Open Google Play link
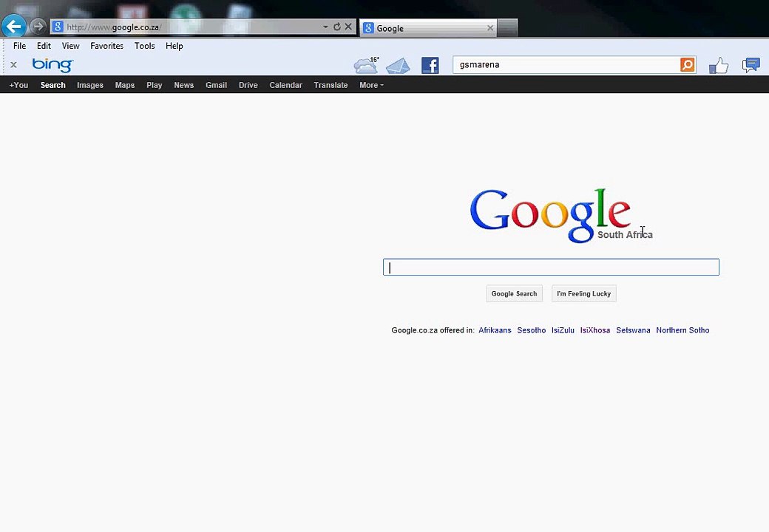Image resolution: width=769 pixels, height=532 pixels. pos(154,85)
